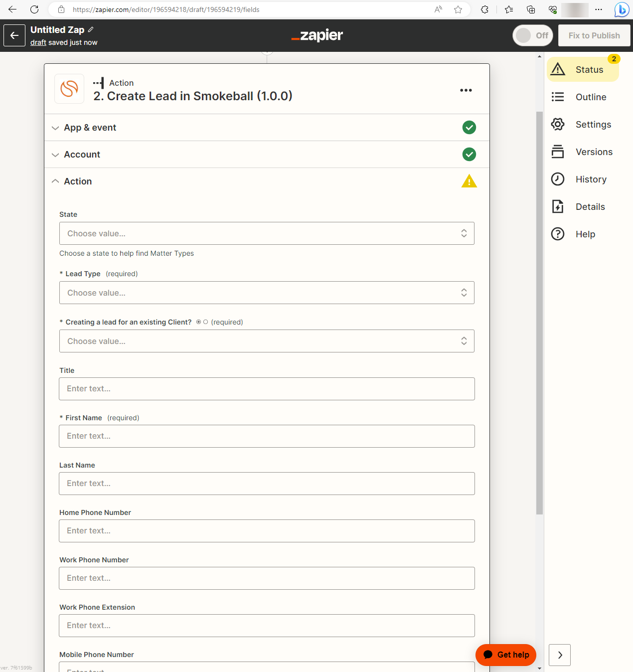The width and height of the screenshot is (633, 672).
Task: Click the Untitled Zap title
Action: pos(57,30)
